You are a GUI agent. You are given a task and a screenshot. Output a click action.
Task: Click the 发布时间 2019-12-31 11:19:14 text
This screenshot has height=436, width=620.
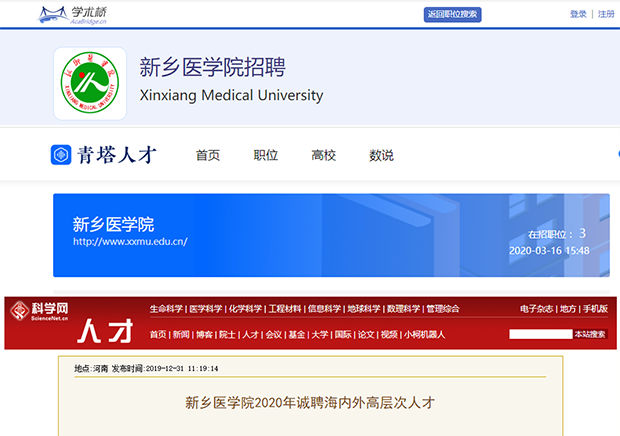pos(164,368)
